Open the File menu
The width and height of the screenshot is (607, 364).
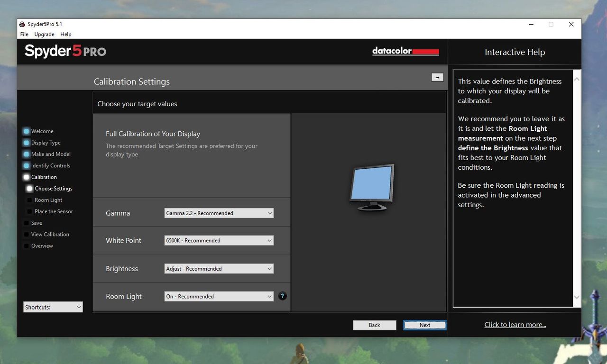tap(24, 34)
